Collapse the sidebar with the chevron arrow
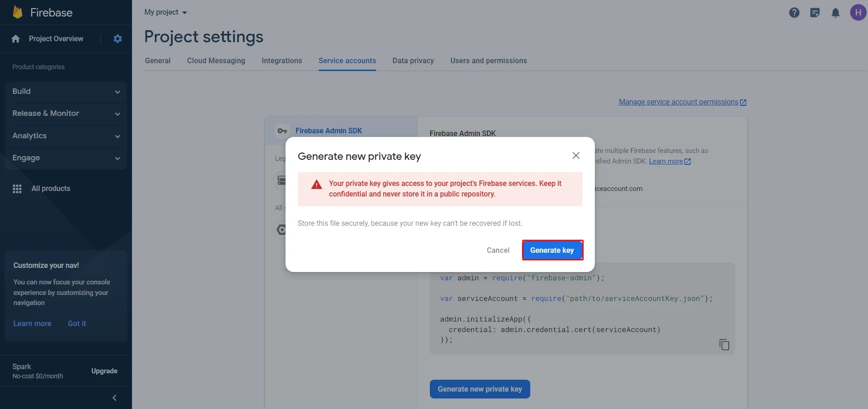The width and height of the screenshot is (868, 409). [115, 398]
